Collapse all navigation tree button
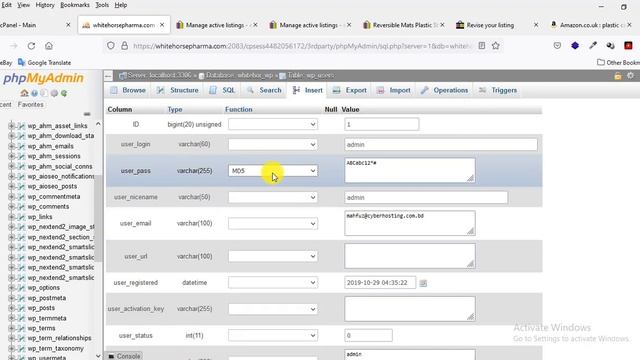Viewport: 640px width, 360px height. [x=87, y=114]
